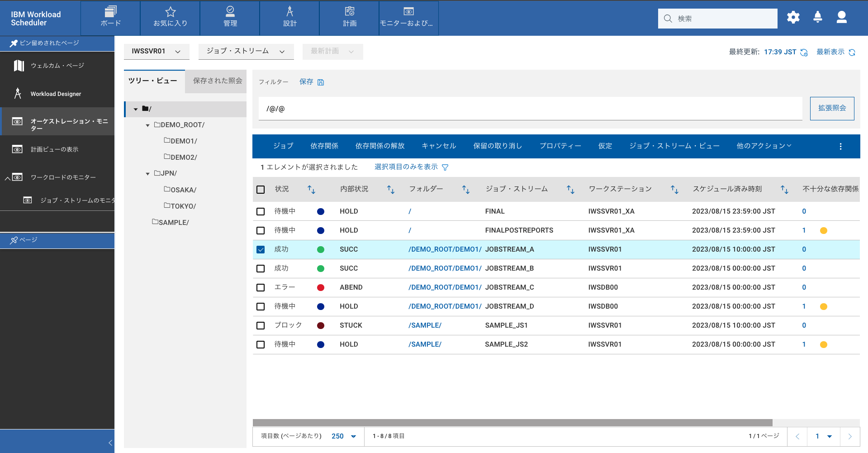Expand 他のアクション dropdown menu
Screen dimensions: 868x453
764,146
